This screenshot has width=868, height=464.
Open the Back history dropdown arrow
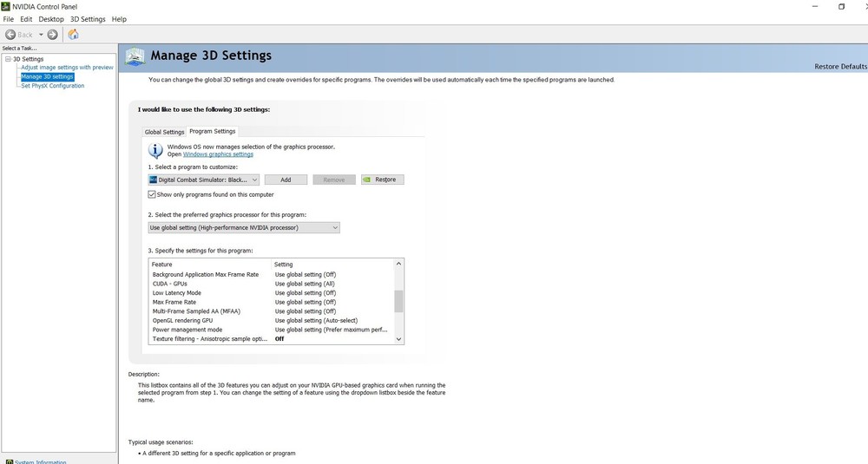point(41,35)
